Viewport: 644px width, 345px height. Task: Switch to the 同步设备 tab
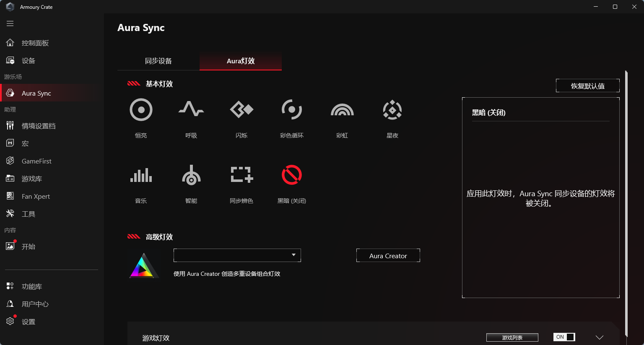pos(158,61)
